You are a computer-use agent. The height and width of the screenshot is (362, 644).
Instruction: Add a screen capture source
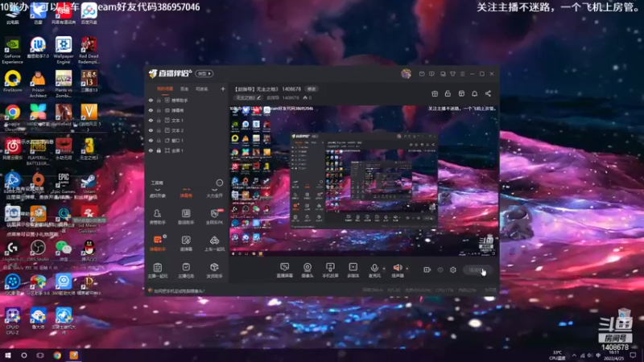(285, 270)
